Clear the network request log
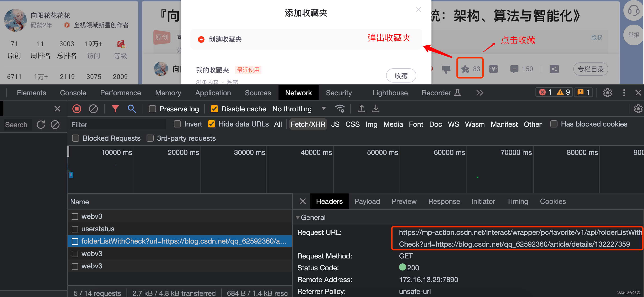The height and width of the screenshot is (297, 644). 93,109
